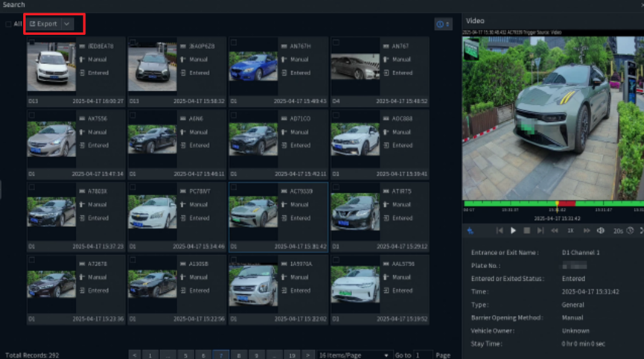This screenshot has width=644, height=359.
Task: Open page 6 of results
Action: (x=203, y=355)
